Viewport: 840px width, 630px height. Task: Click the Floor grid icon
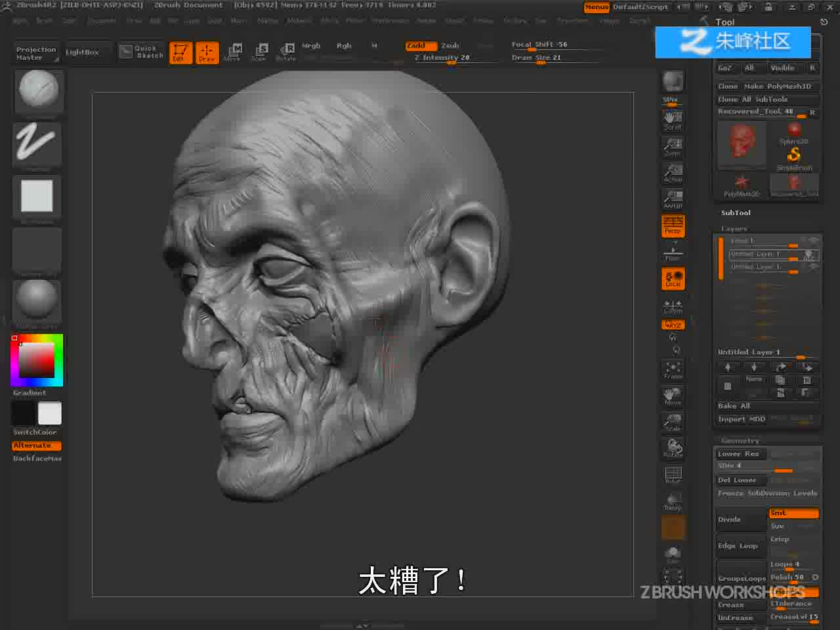(673, 251)
